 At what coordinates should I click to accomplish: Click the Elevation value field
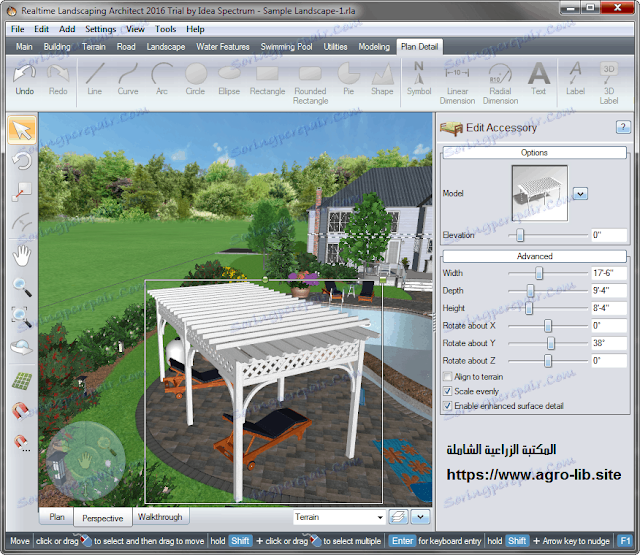point(609,235)
